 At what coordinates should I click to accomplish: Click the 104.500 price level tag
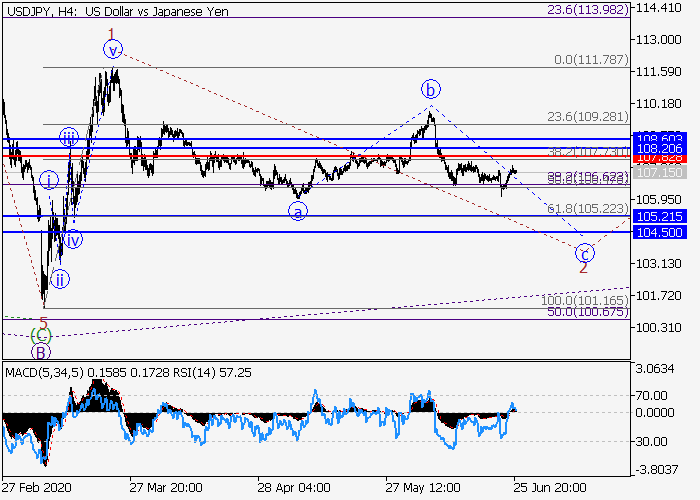pyautogui.click(x=659, y=232)
